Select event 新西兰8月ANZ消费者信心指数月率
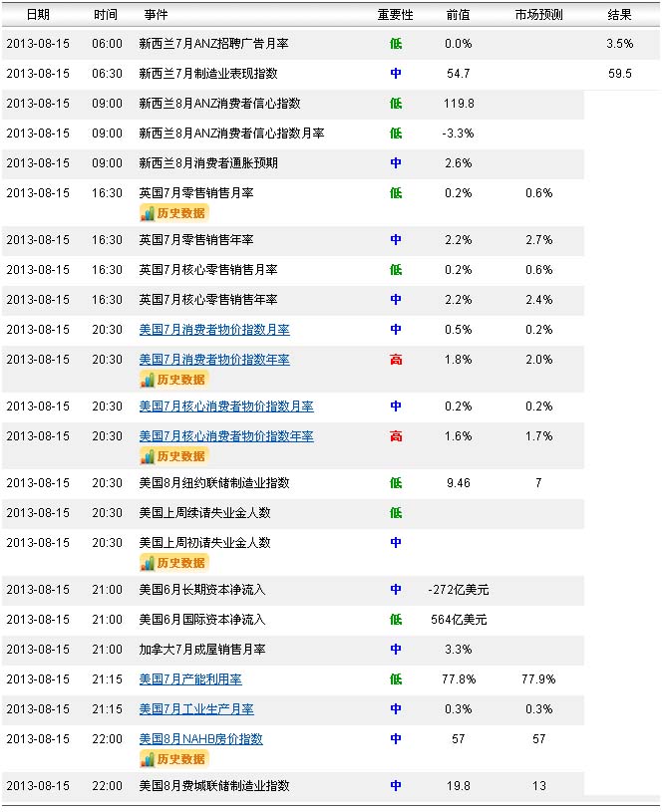Viewport: 667px width, 812px height. (x=231, y=134)
